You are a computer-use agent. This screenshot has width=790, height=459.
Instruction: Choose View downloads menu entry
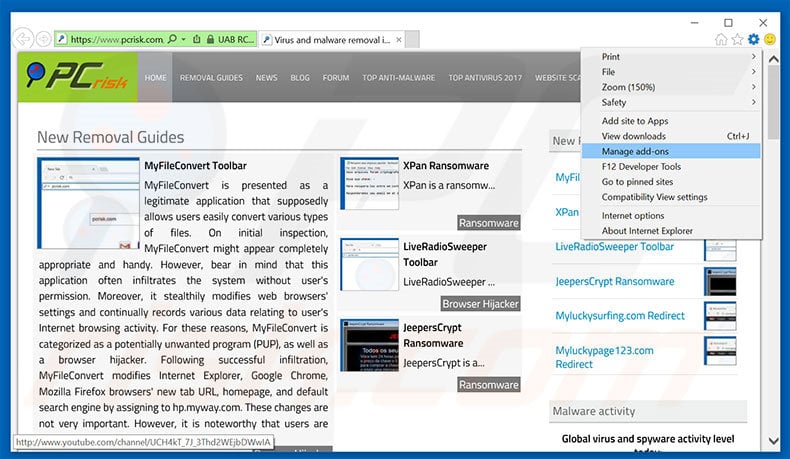click(671, 136)
